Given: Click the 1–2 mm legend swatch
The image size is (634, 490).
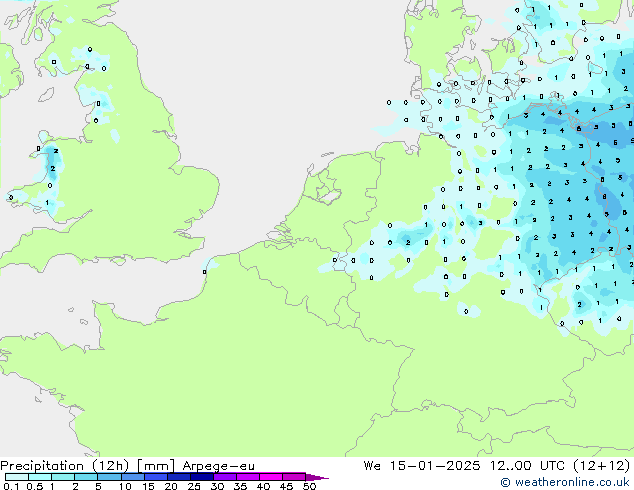Looking at the screenshot, I should 63,477.
